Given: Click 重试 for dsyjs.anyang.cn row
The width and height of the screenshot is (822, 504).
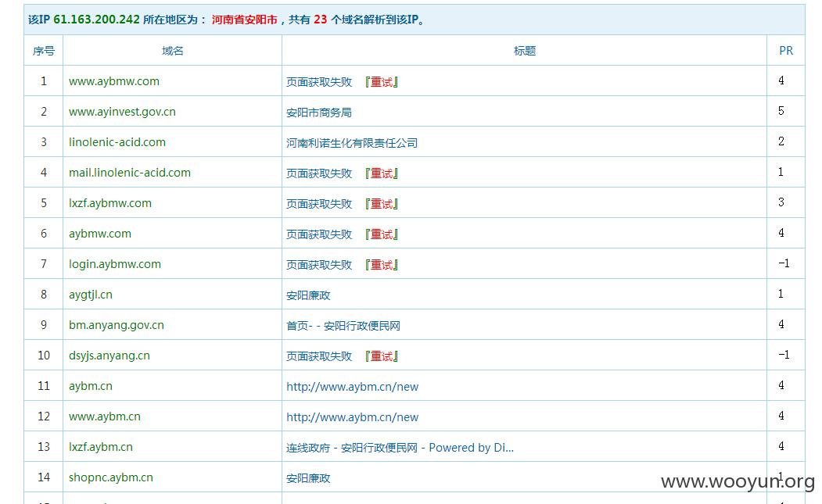Looking at the screenshot, I should point(382,356).
